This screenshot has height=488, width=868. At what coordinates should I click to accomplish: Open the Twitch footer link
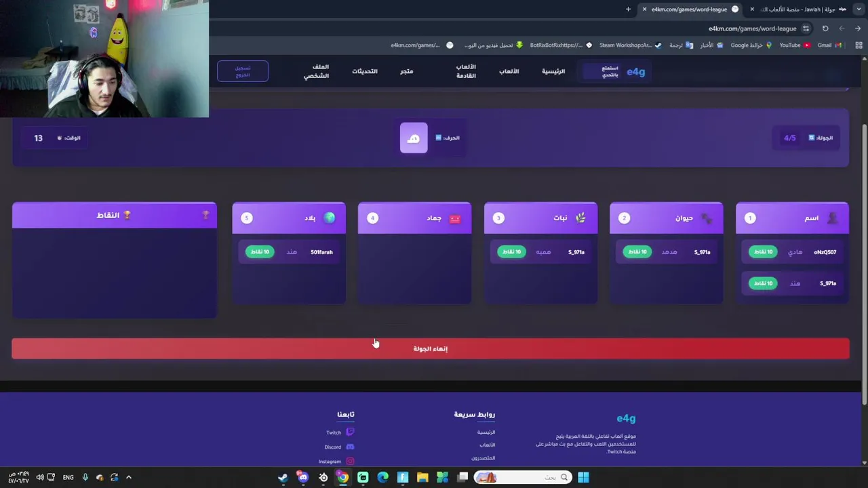[334, 432]
